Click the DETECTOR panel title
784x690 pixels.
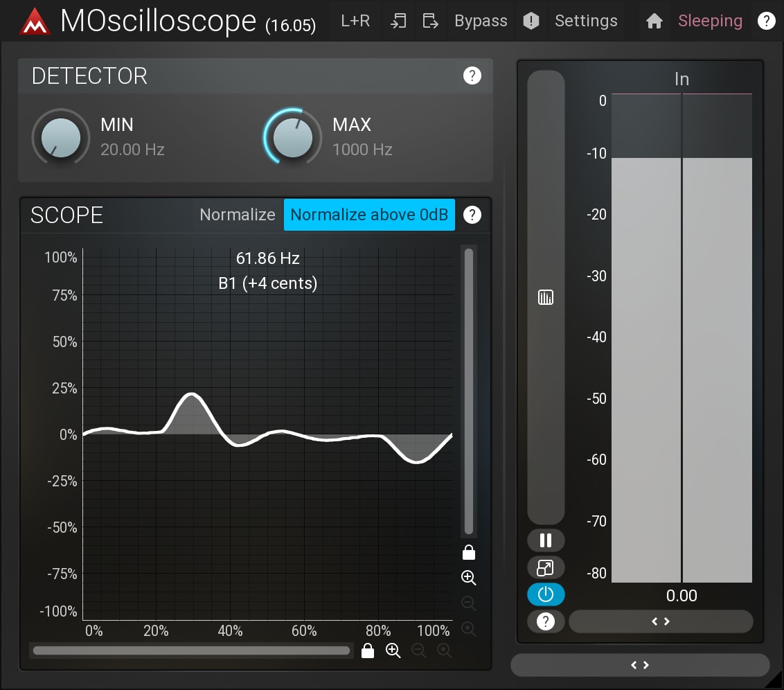pos(89,76)
